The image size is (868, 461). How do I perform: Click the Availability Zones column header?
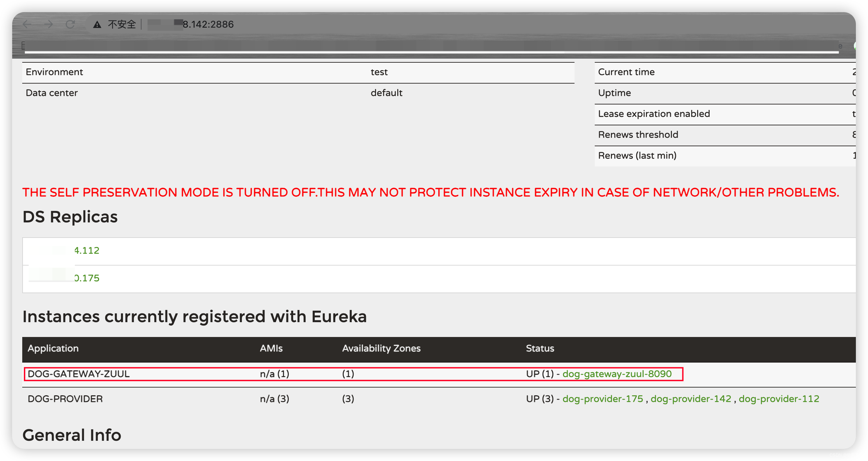381,348
